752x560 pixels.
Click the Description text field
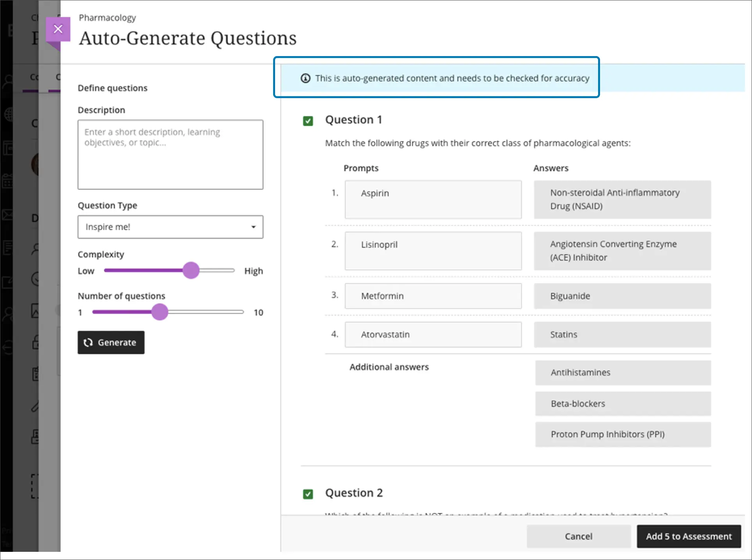coord(170,155)
